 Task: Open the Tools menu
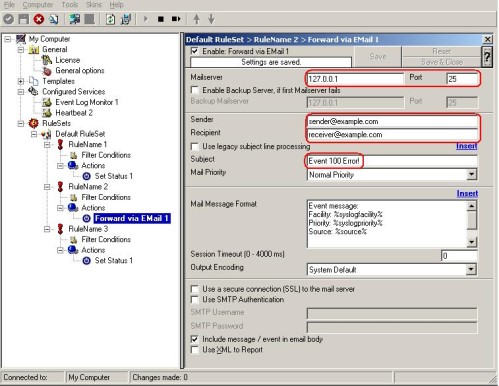70,5
